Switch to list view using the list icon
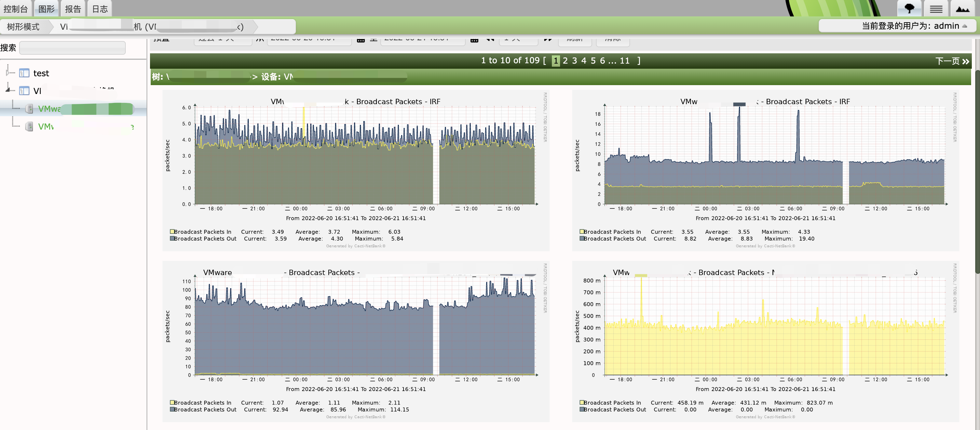This screenshot has width=980, height=430. pyautogui.click(x=936, y=8)
